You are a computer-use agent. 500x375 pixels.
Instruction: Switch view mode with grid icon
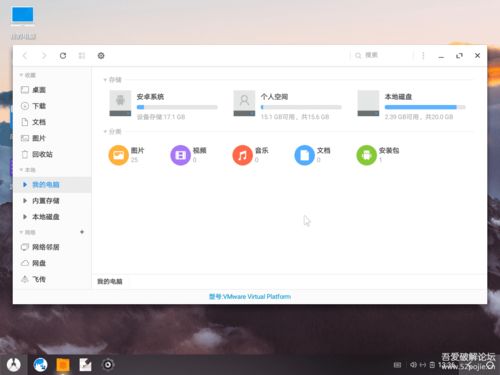pyautogui.click(x=82, y=56)
